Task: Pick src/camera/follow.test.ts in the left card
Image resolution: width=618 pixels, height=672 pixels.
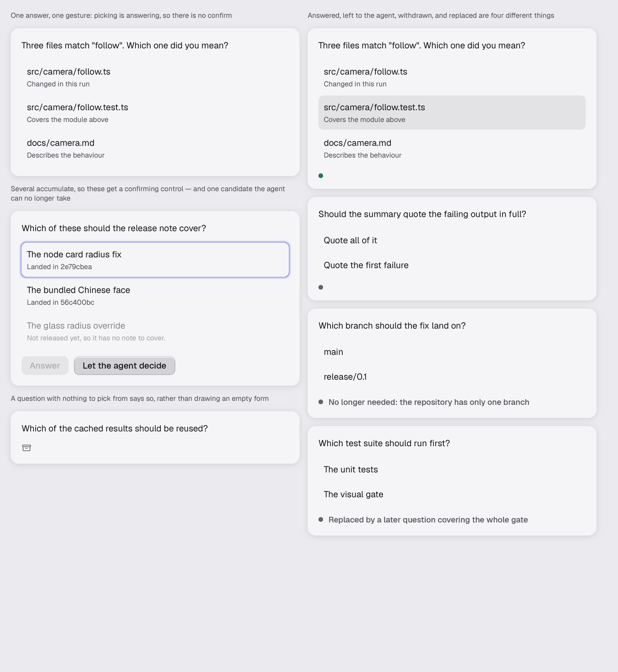Action: [155, 113]
